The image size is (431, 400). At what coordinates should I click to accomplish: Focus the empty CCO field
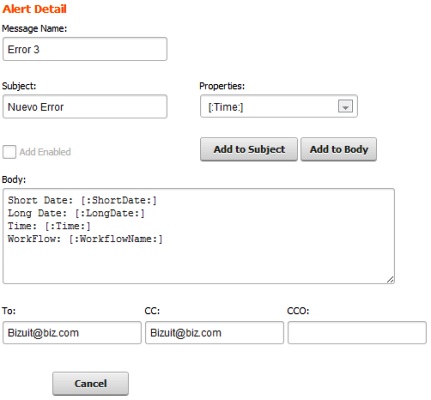[x=357, y=333]
